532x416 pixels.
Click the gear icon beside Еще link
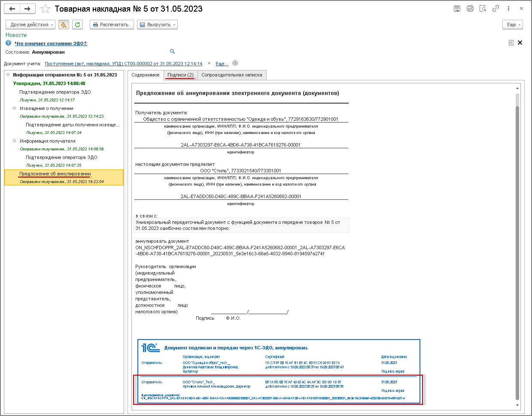coord(235,63)
